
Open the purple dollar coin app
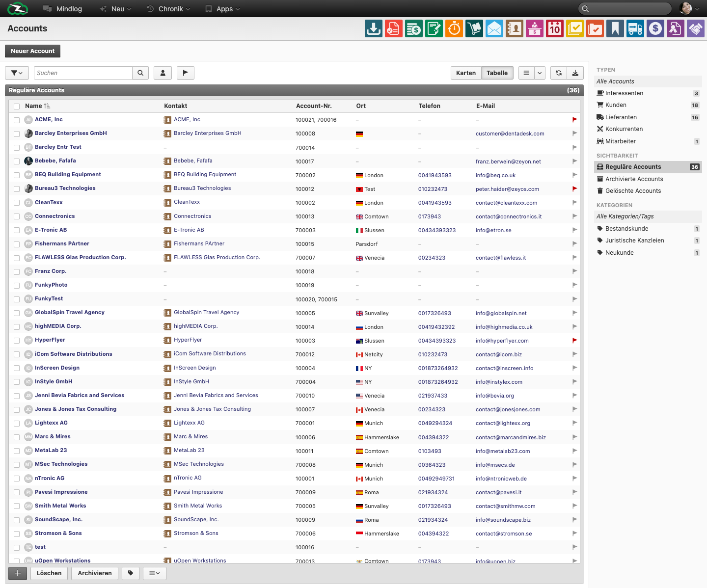point(655,28)
